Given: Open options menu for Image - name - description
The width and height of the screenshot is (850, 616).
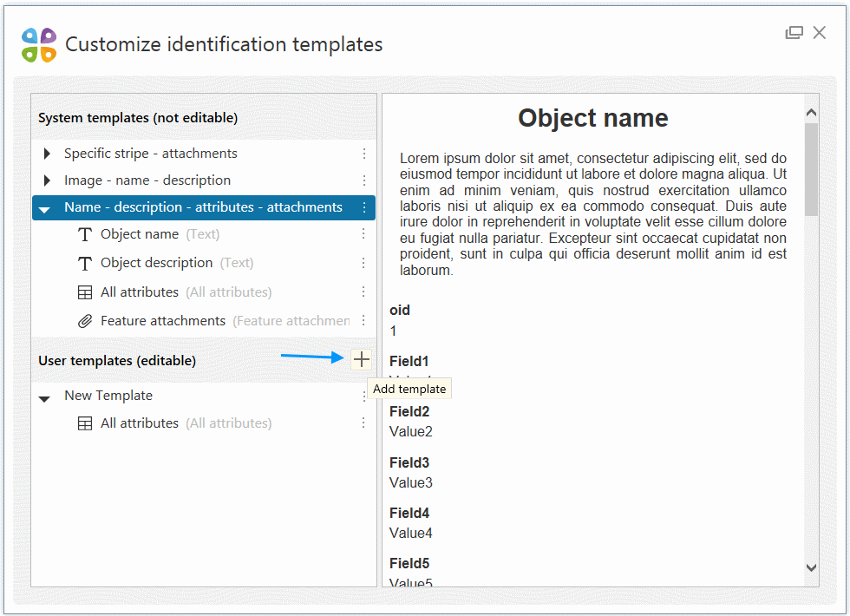Looking at the screenshot, I should tap(364, 180).
